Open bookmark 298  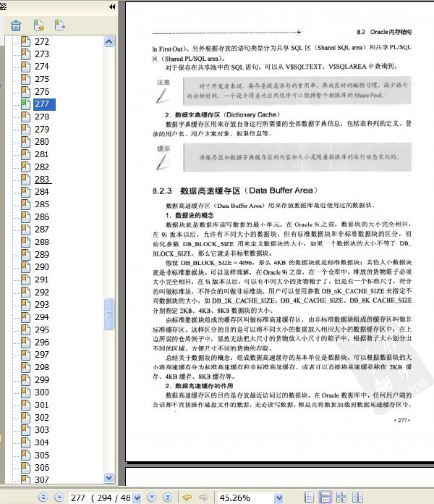click(42, 367)
